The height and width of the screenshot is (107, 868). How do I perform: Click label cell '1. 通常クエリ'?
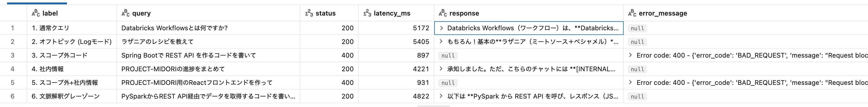(x=72, y=28)
